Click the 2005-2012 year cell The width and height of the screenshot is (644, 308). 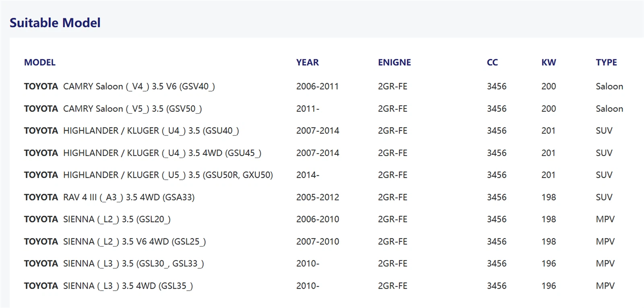(318, 197)
